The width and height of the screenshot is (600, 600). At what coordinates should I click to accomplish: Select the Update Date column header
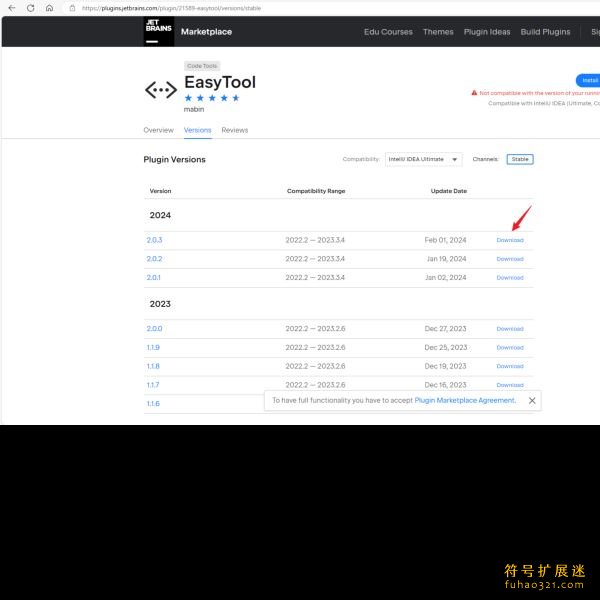point(448,191)
